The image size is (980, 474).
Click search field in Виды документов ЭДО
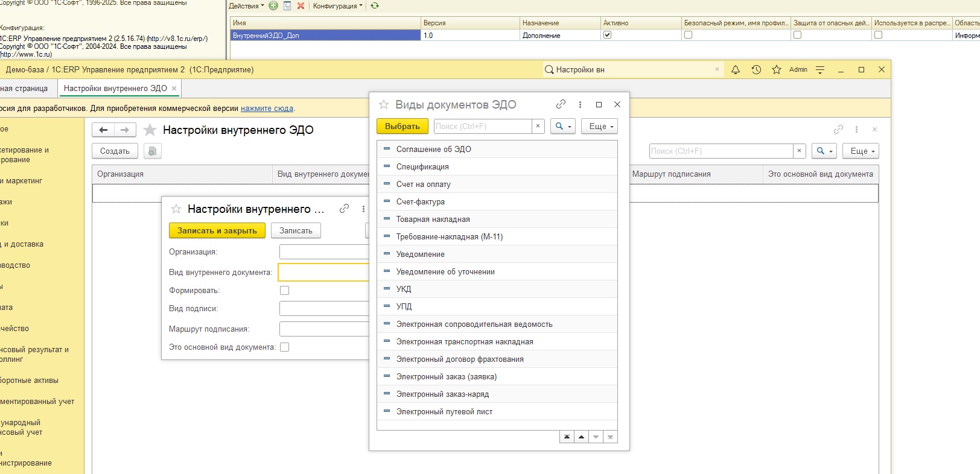(x=483, y=126)
